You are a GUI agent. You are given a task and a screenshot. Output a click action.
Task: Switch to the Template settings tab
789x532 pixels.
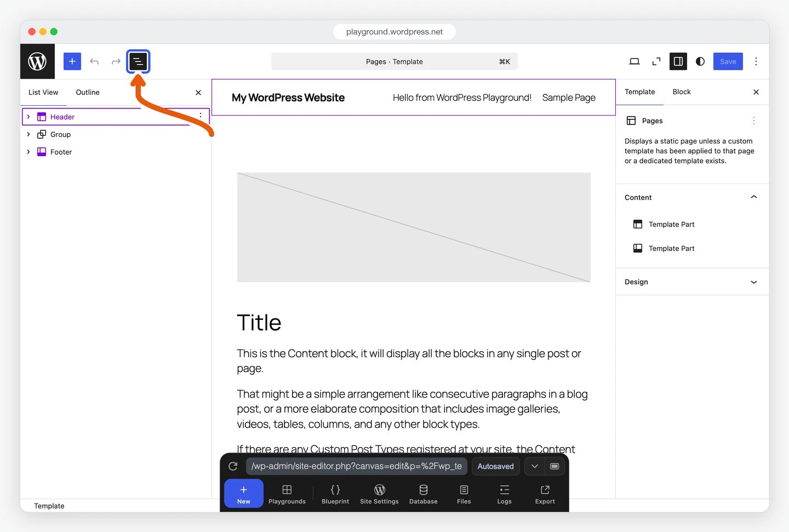pos(640,92)
